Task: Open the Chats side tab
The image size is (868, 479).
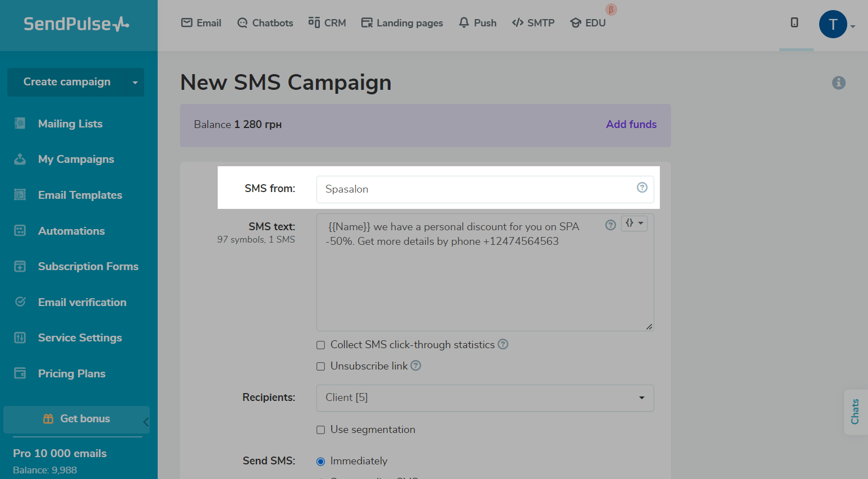Action: (x=856, y=412)
